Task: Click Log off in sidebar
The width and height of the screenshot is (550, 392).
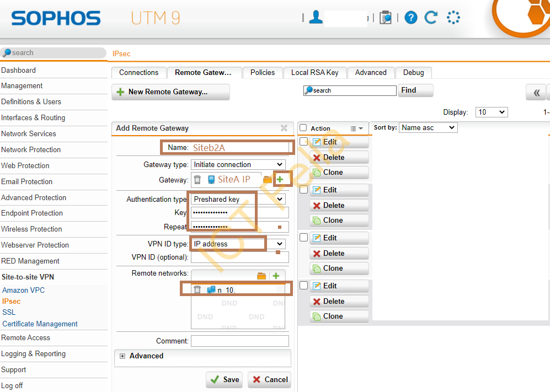Action: pyautogui.click(x=12, y=386)
